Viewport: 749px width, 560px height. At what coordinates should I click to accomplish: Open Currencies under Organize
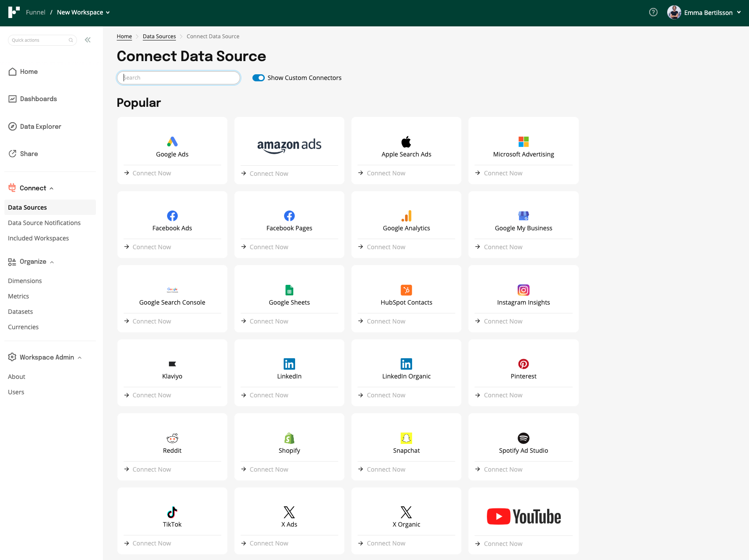point(23,327)
